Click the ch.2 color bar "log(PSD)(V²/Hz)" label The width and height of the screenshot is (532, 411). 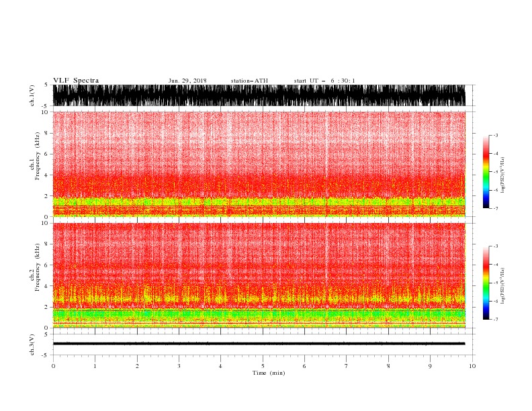coord(502,285)
